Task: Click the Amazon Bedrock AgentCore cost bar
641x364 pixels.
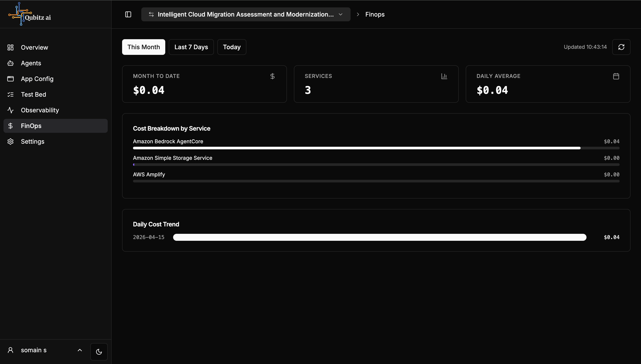Action: tap(356, 148)
